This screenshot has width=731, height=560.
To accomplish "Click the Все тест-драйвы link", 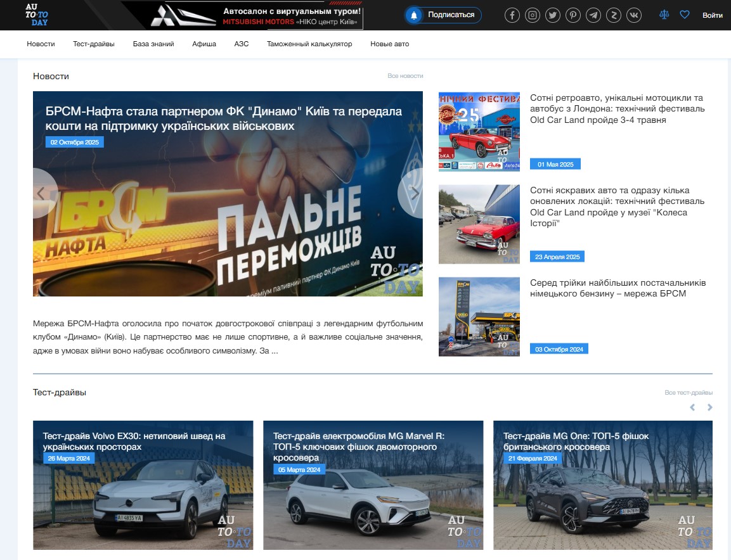I will point(689,392).
